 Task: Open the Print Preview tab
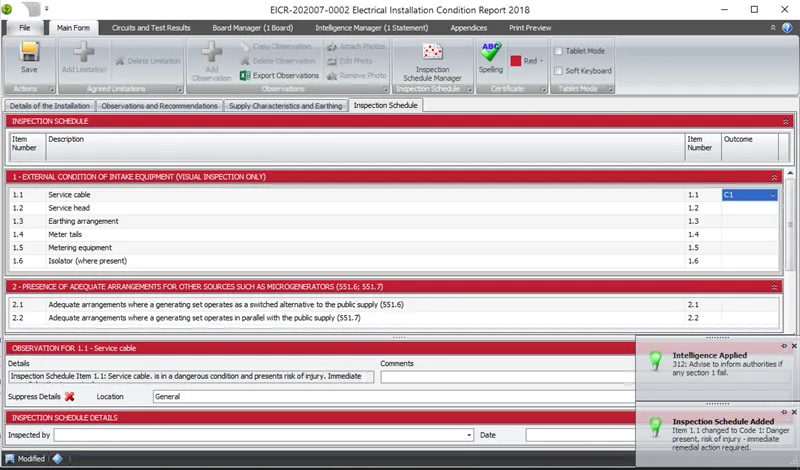tap(530, 28)
